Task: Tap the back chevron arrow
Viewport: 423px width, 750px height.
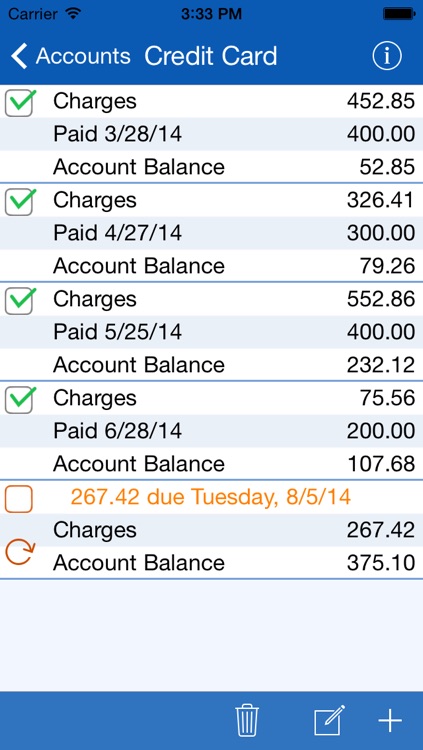Action: point(19,56)
